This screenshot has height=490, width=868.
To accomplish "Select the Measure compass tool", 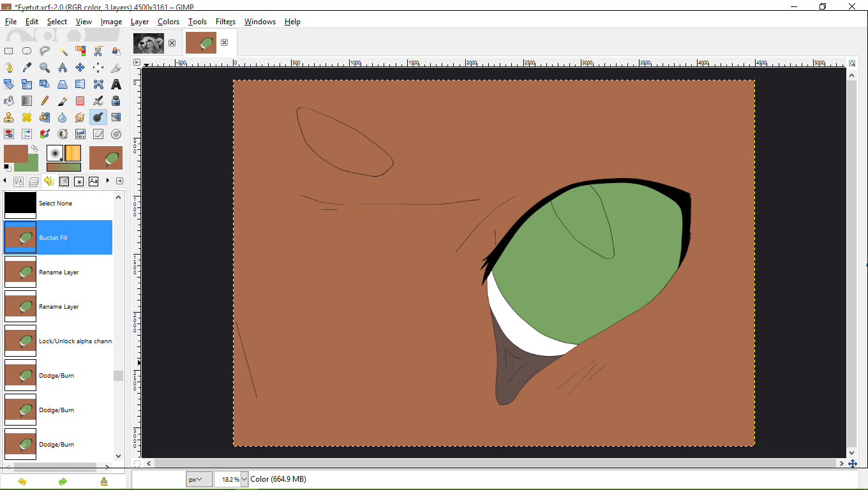I will point(63,68).
